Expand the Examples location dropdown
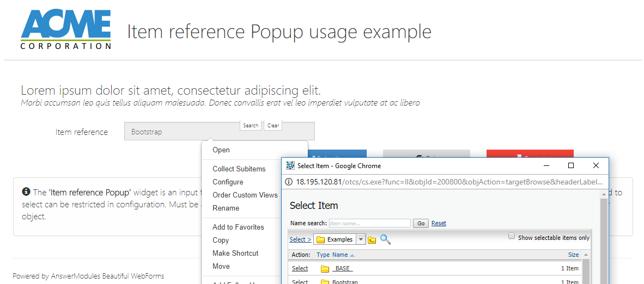The width and height of the screenshot is (644, 284). point(361,239)
